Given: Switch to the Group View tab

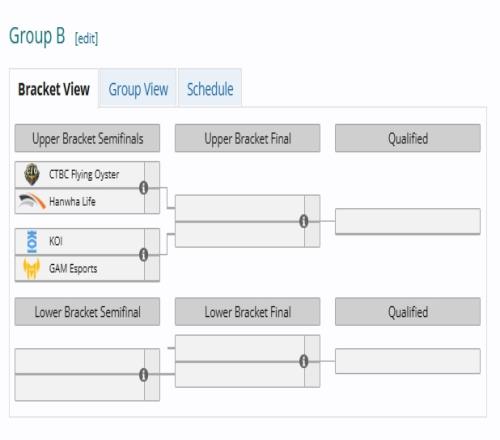Looking at the screenshot, I should (x=138, y=89).
